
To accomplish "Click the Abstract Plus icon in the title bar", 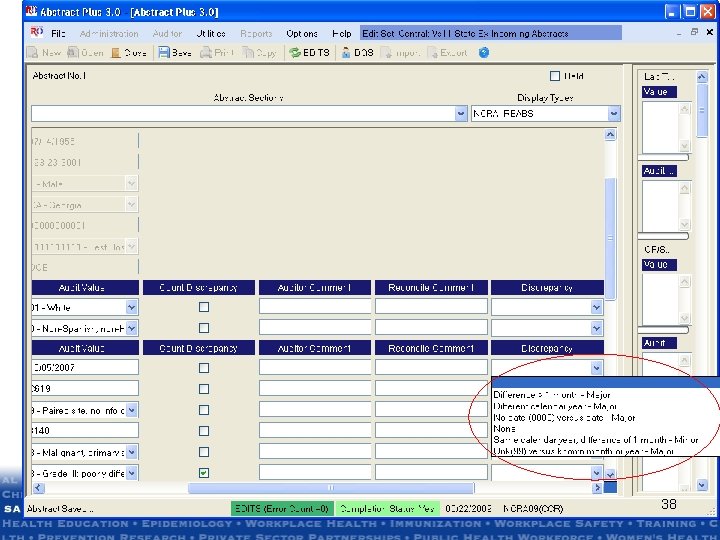I will pos(32,11).
